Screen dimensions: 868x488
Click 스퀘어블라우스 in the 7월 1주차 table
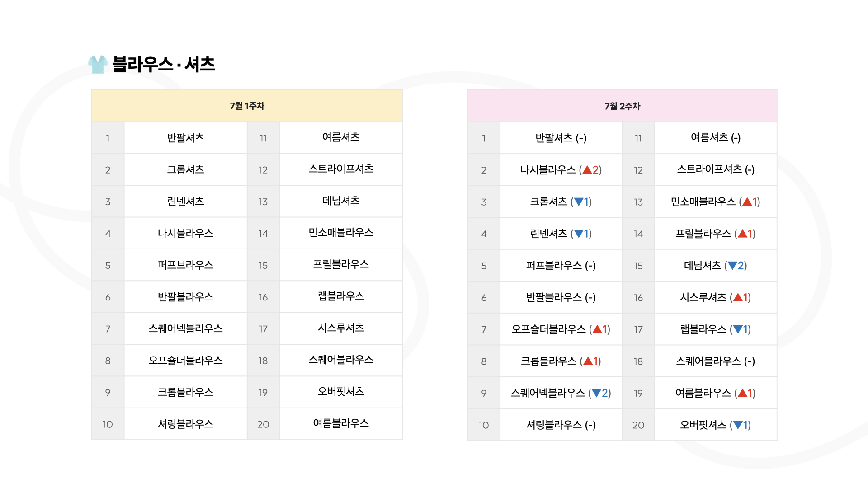click(341, 360)
